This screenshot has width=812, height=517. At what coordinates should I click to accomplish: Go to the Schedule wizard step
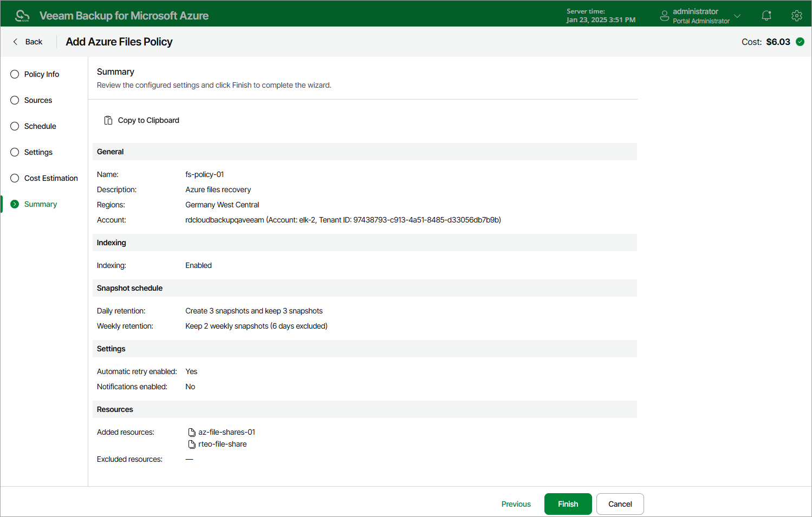[40, 126]
